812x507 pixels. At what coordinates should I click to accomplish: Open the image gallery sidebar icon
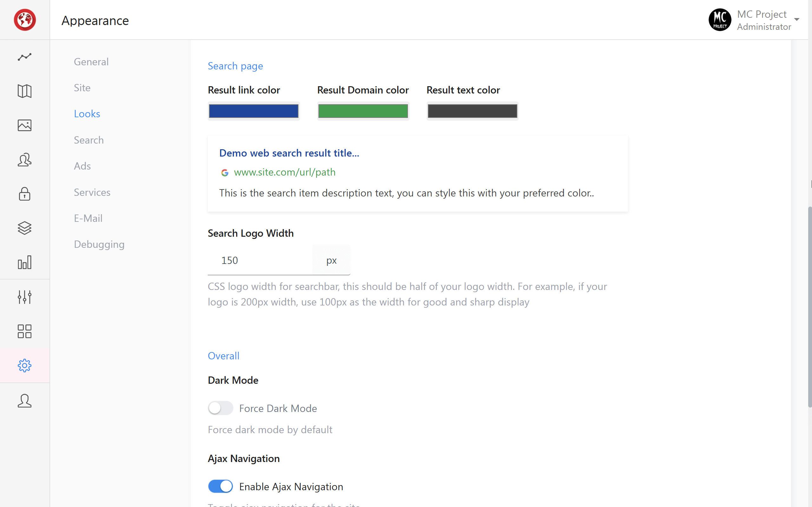click(24, 125)
